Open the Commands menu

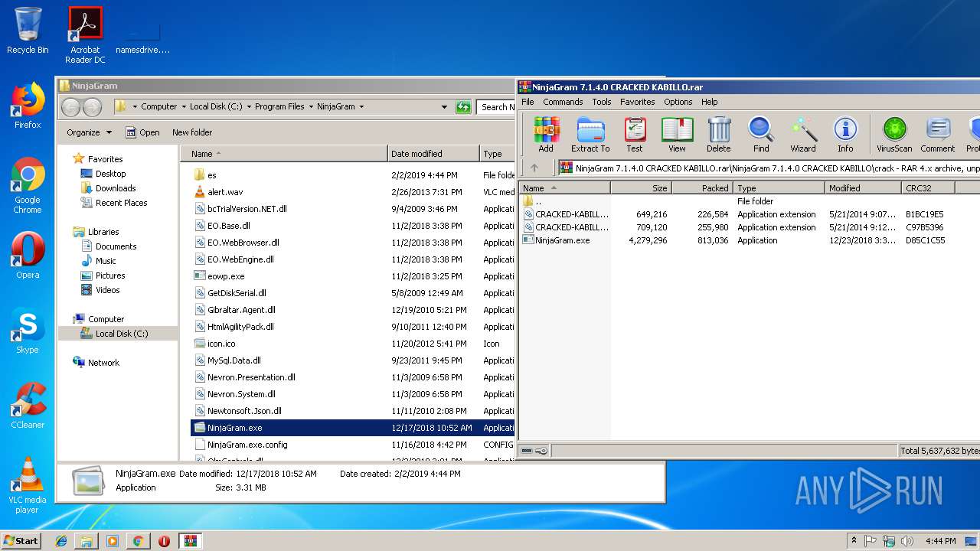click(563, 102)
